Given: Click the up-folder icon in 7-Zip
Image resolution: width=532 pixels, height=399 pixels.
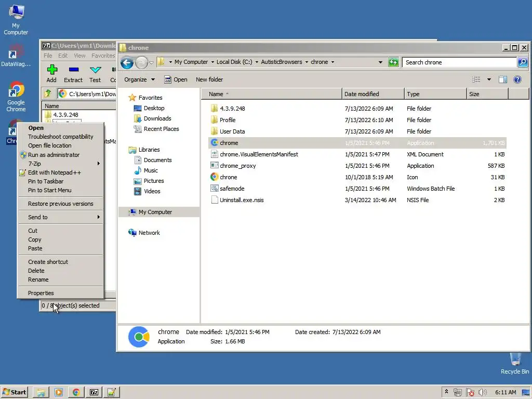Looking at the screenshot, I should (x=47, y=94).
